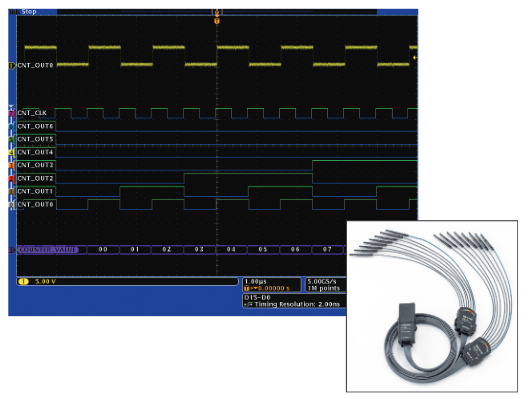This screenshot has height=399, width=528.
Task: Click the red digital channel 2 badge
Action: tap(12, 178)
